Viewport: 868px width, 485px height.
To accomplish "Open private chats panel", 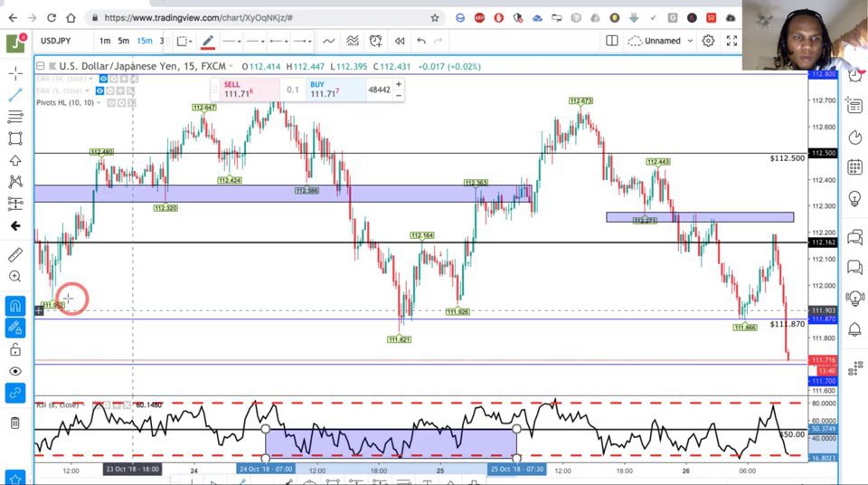I will (x=854, y=268).
